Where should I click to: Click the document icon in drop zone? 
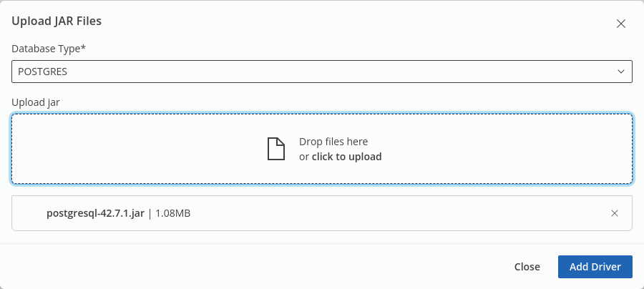[x=275, y=149]
